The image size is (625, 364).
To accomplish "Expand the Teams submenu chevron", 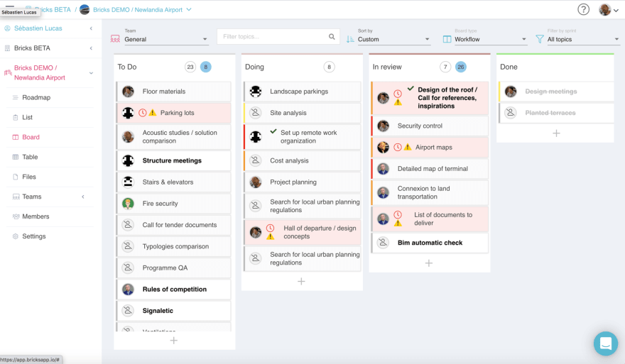I will (83, 197).
